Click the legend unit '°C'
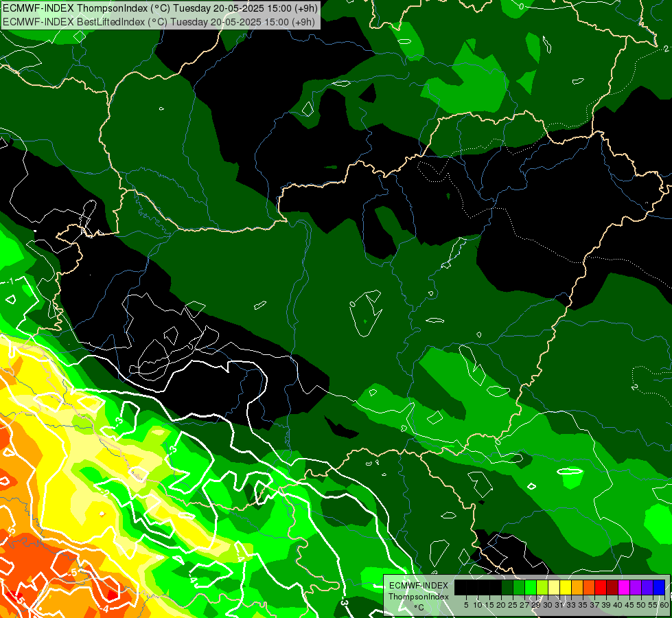 (x=419, y=608)
